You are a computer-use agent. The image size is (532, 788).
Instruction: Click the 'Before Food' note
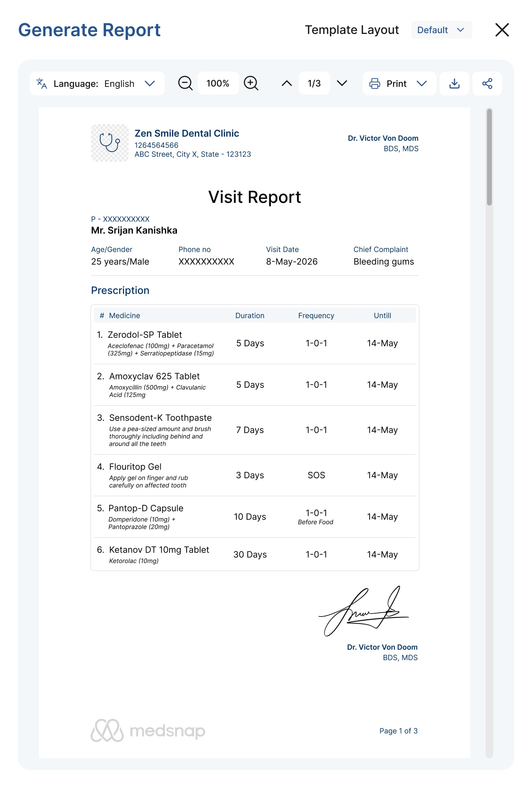tap(316, 522)
